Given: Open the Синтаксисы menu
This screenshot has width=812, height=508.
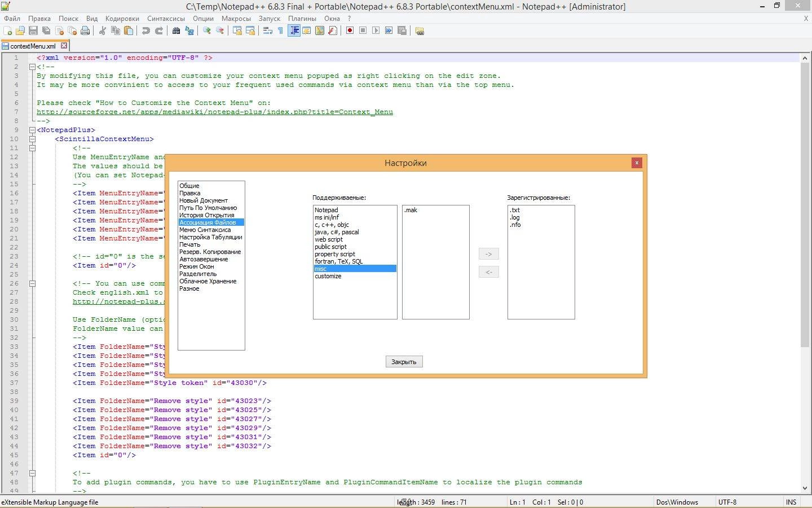Looking at the screenshot, I should click(166, 18).
